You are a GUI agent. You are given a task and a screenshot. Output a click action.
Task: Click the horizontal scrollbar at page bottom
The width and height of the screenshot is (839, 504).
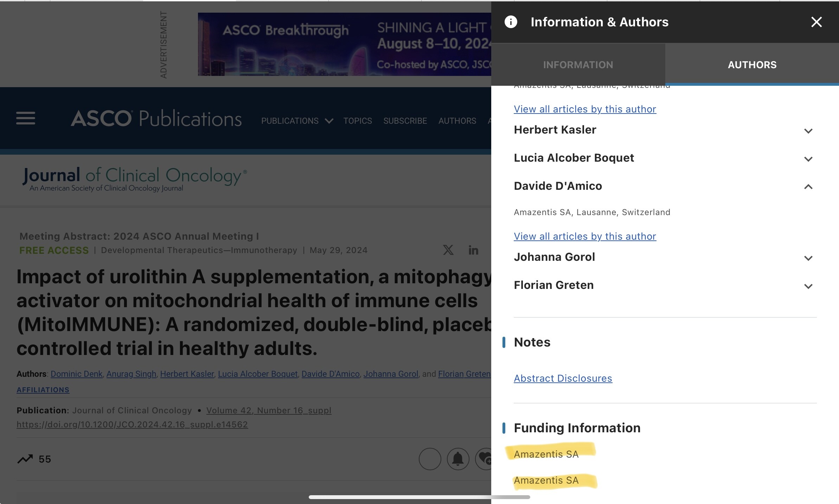tap(419, 497)
